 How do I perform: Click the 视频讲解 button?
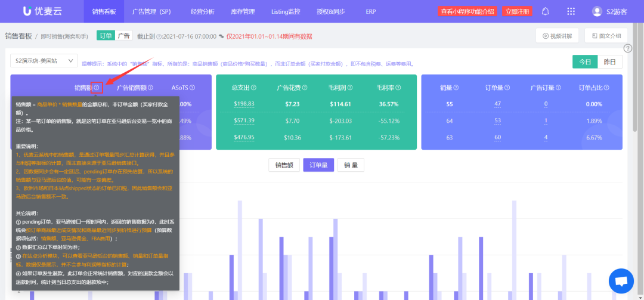tap(557, 36)
